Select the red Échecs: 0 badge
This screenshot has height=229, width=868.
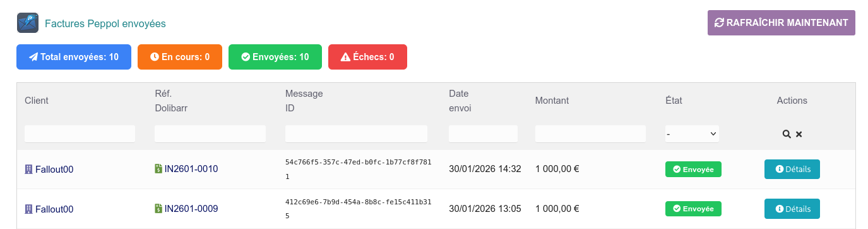pyautogui.click(x=367, y=57)
